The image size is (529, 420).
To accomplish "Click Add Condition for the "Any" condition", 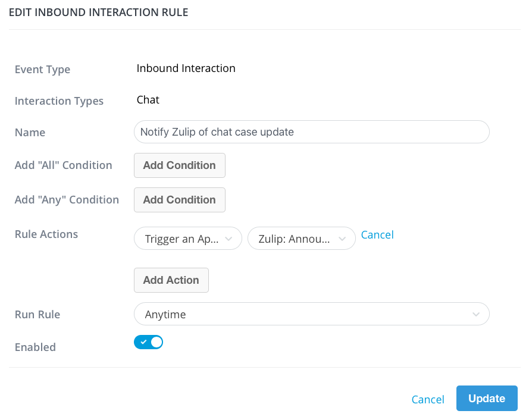I will [x=180, y=200].
